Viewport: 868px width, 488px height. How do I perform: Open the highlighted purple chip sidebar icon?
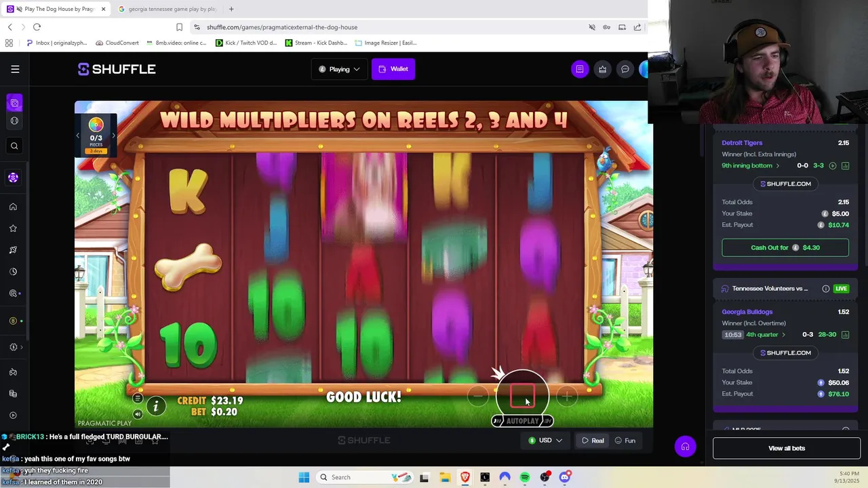pos(13,178)
